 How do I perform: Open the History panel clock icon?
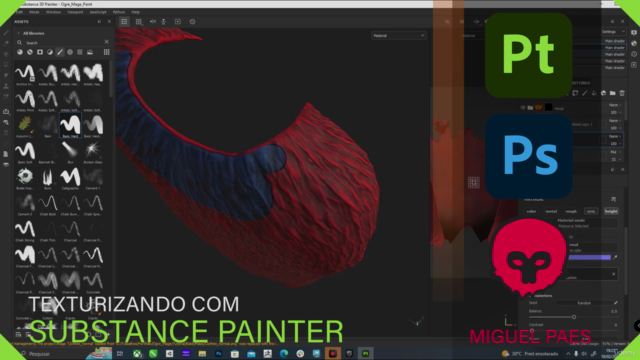click(x=633, y=54)
